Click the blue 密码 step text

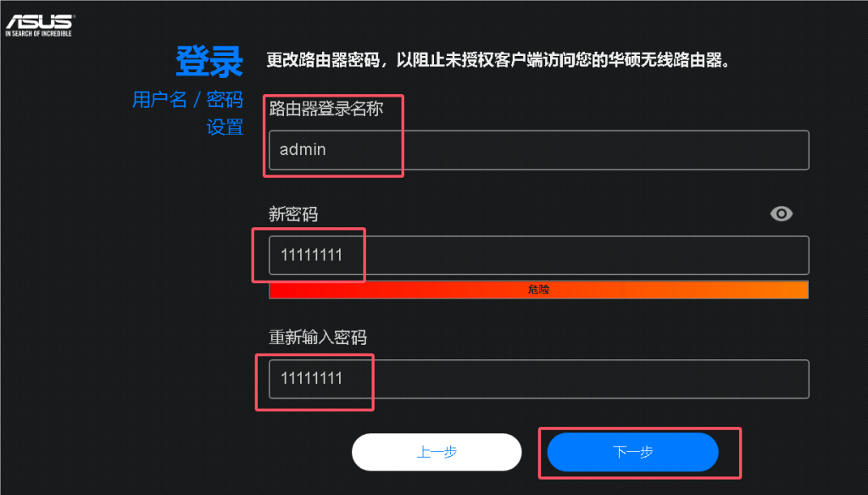point(225,99)
